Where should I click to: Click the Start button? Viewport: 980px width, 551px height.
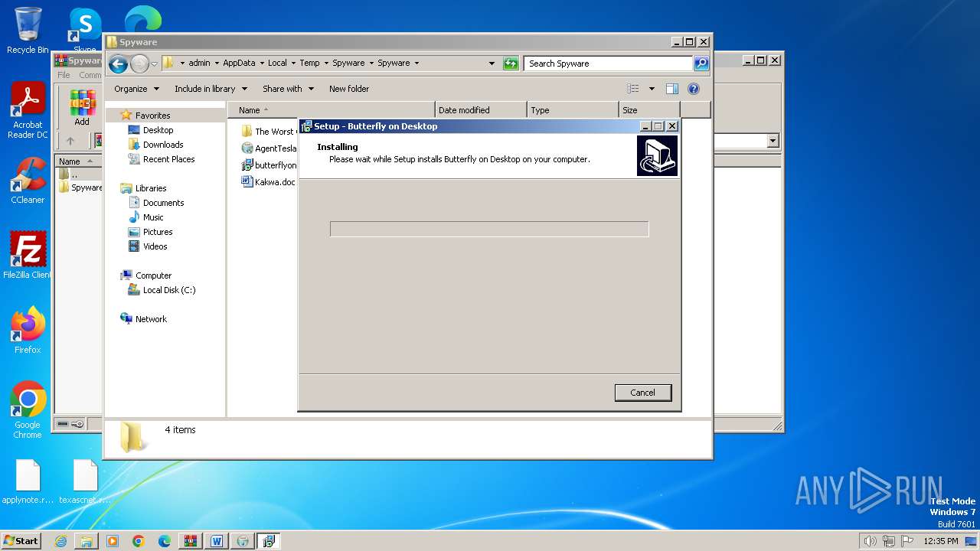tap(21, 540)
